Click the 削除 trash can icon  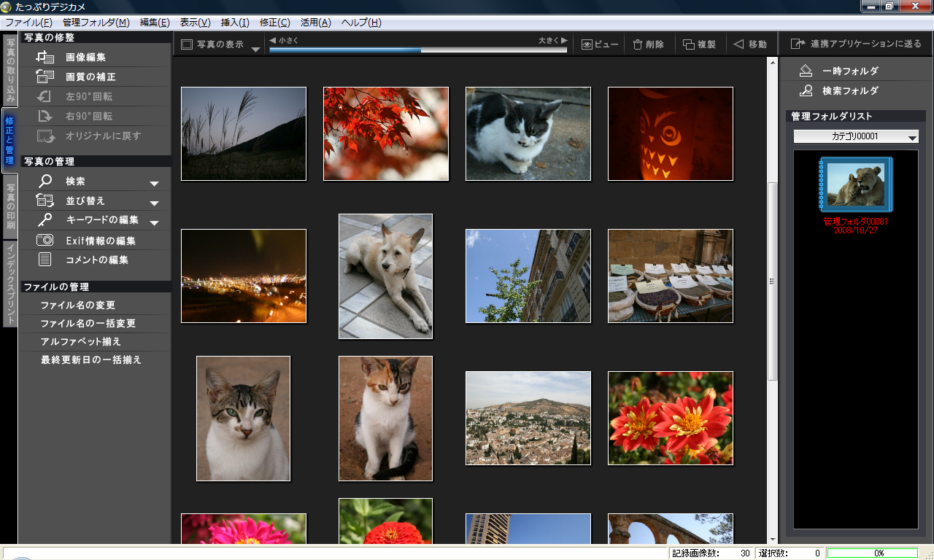[637, 44]
